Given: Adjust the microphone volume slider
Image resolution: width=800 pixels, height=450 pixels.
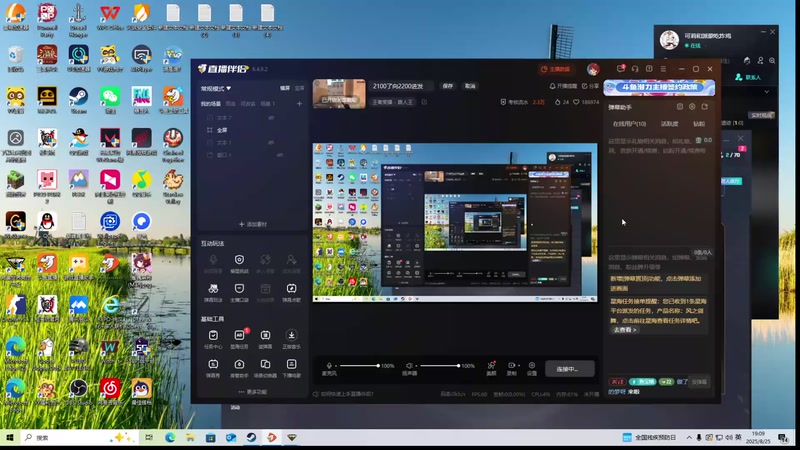Looking at the screenshot, I should point(360,366).
